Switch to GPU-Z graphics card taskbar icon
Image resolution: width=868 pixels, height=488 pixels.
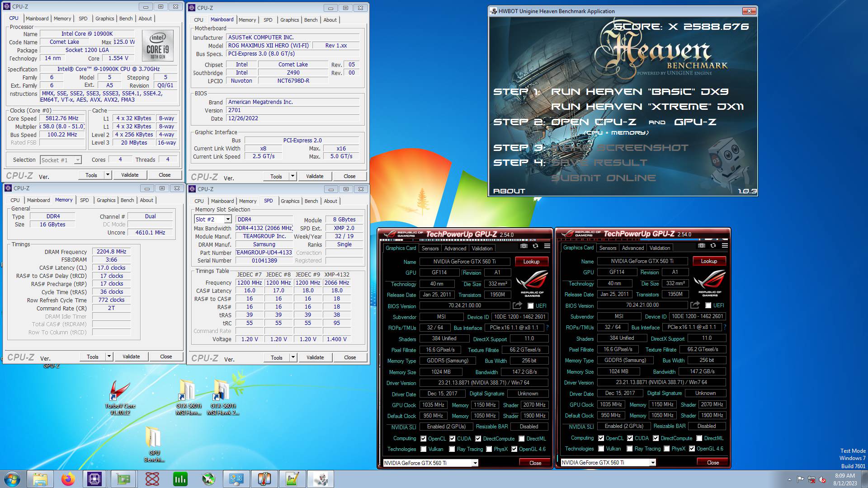[123, 479]
